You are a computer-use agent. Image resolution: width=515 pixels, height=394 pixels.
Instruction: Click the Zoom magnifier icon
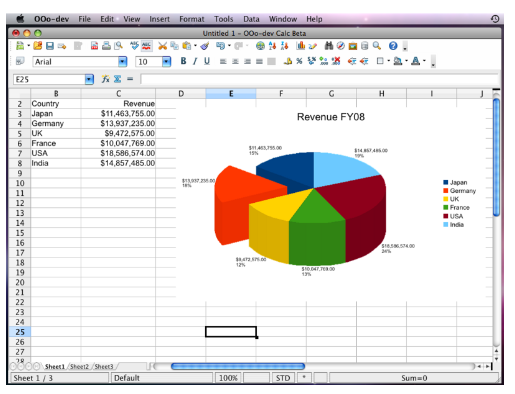(x=377, y=46)
